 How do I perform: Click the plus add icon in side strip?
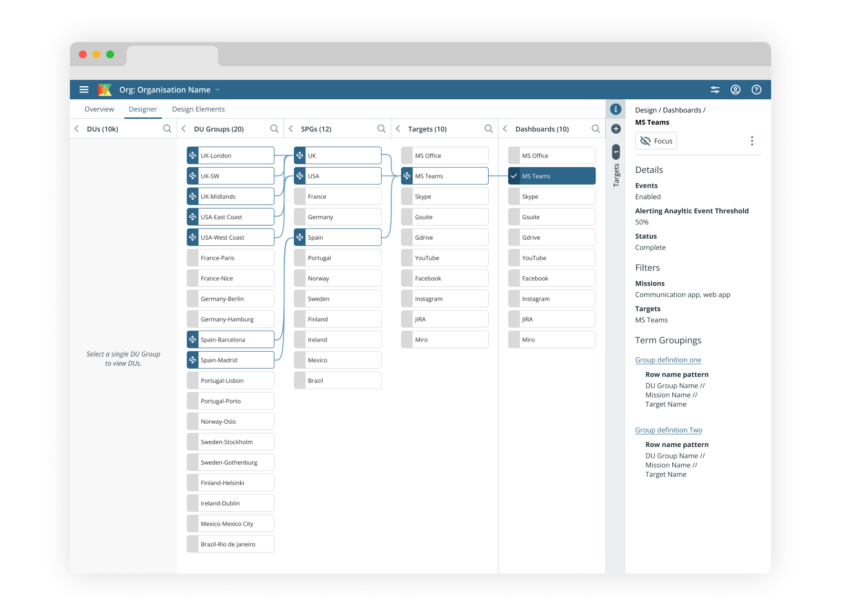point(616,129)
